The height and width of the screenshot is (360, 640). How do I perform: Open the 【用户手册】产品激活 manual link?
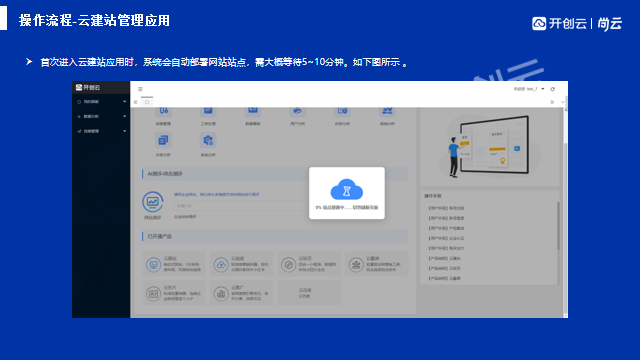(446, 228)
